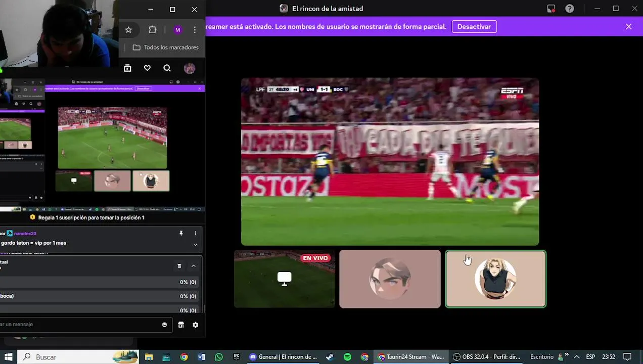Click the Twitch treasure chest icon
643x364 pixels.
[127, 68]
